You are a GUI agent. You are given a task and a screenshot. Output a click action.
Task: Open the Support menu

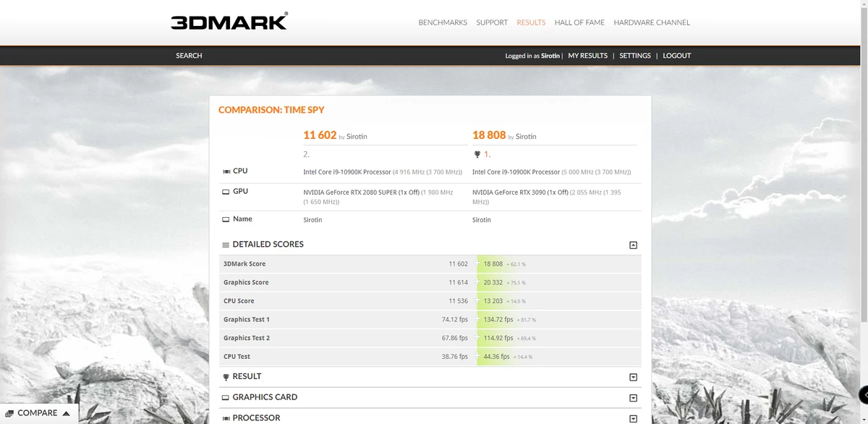click(492, 22)
